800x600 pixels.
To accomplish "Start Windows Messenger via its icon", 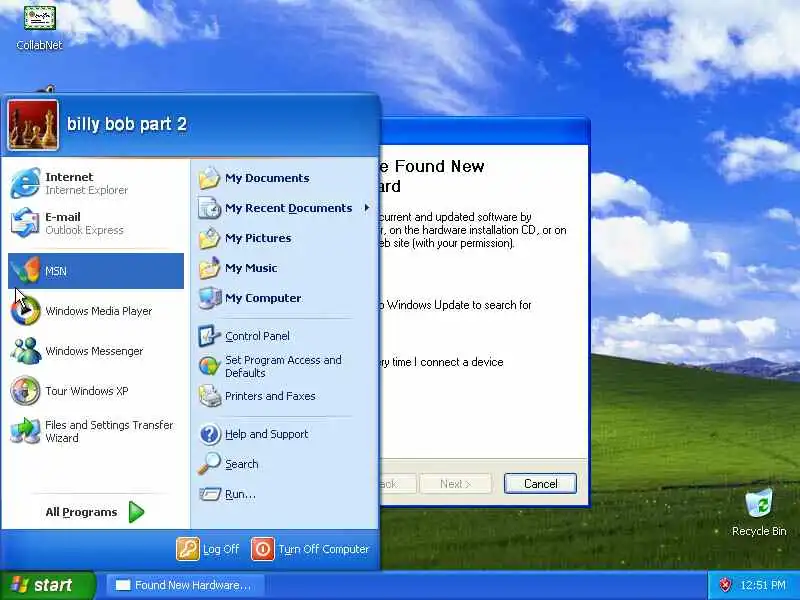I will click(x=26, y=351).
